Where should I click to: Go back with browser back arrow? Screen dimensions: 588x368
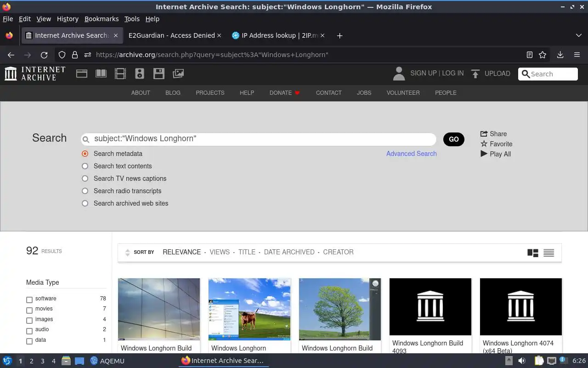point(11,55)
